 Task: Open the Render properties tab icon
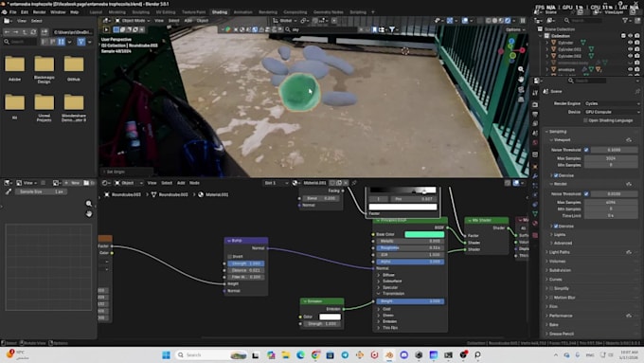pos(535,105)
